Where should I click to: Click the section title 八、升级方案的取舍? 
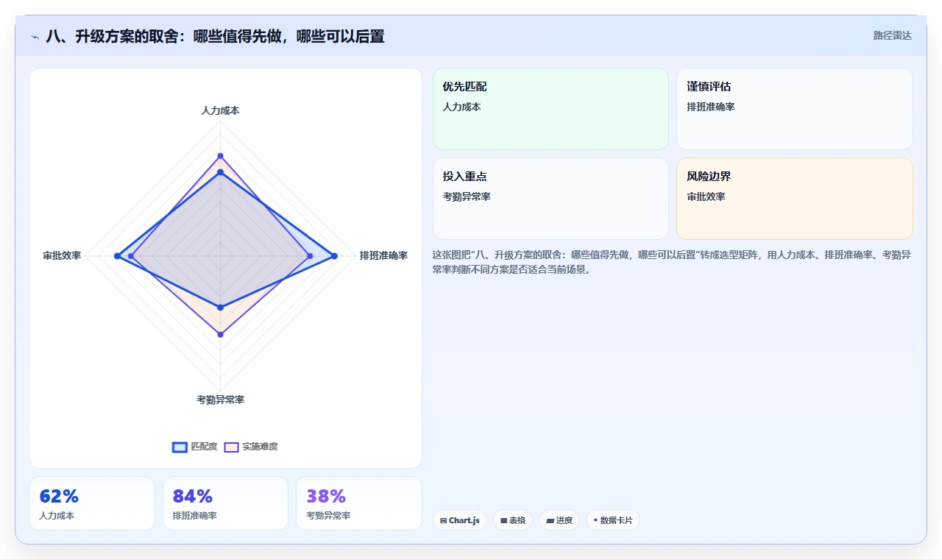[x=215, y=36]
